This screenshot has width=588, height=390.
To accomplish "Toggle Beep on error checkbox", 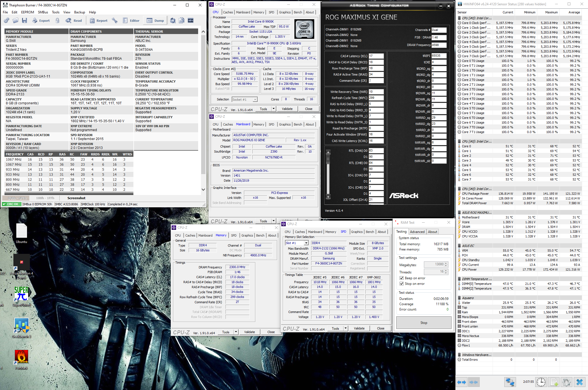I will (402, 278).
